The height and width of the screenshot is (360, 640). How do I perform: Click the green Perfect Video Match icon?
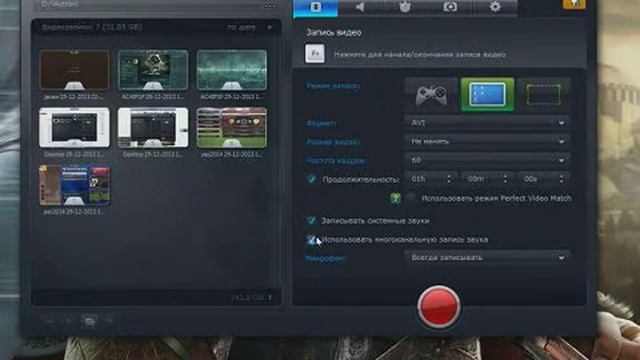pos(395,198)
